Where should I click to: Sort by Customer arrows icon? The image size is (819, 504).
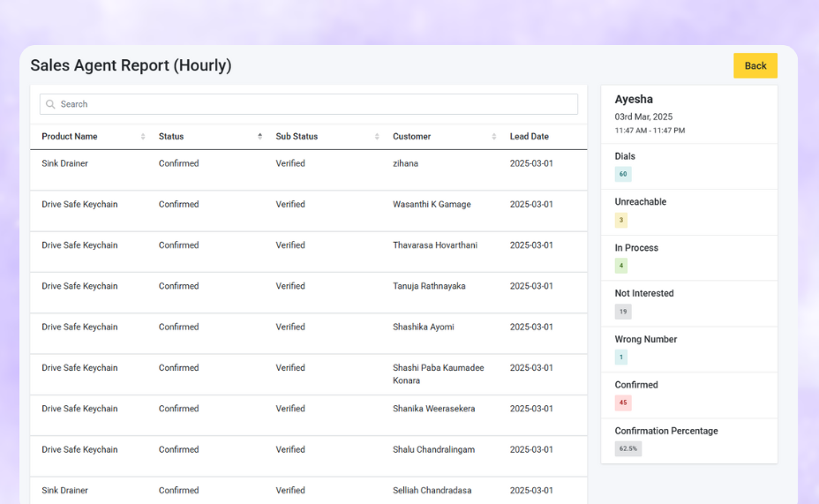493,136
